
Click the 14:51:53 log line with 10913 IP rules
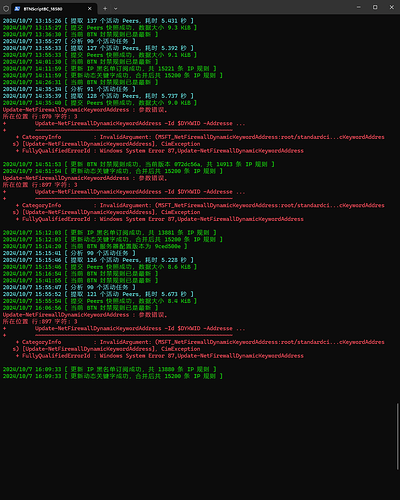tap(139, 164)
